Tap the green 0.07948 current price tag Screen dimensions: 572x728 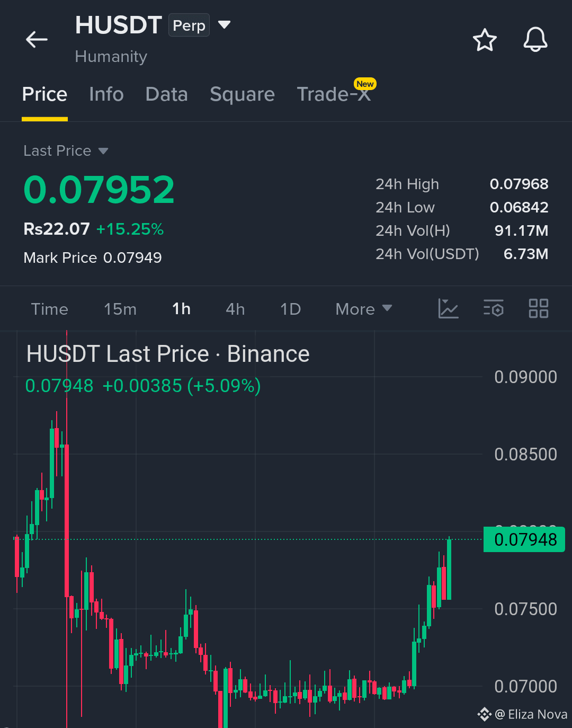[x=524, y=539]
